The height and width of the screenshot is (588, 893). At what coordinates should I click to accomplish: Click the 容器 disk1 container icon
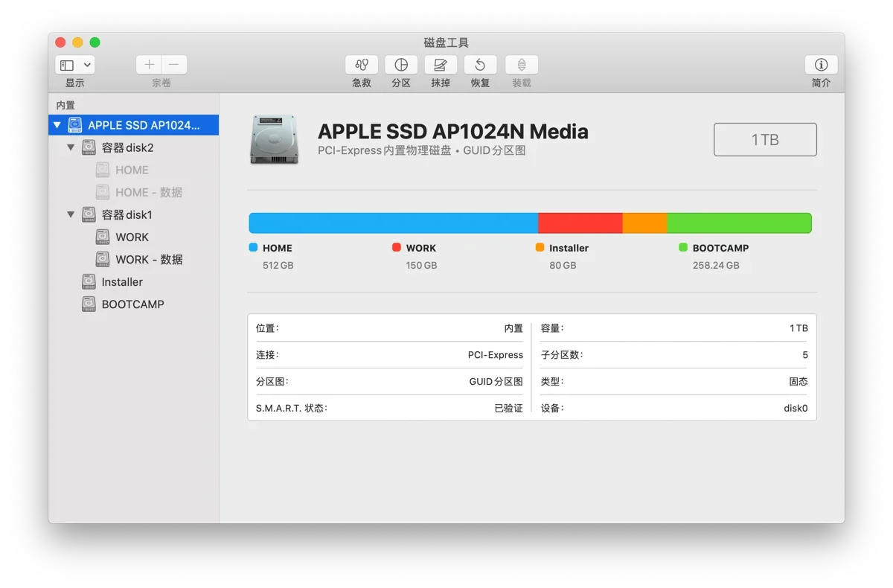89,214
